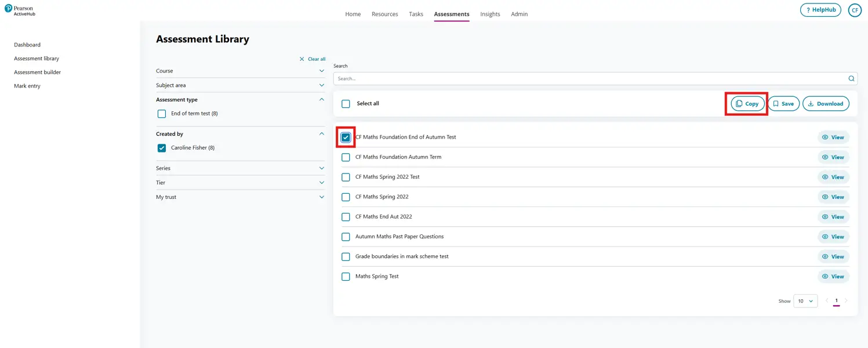Click the search magnifier icon
Screen dimensions: 868x348
click(x=851, y=78)
